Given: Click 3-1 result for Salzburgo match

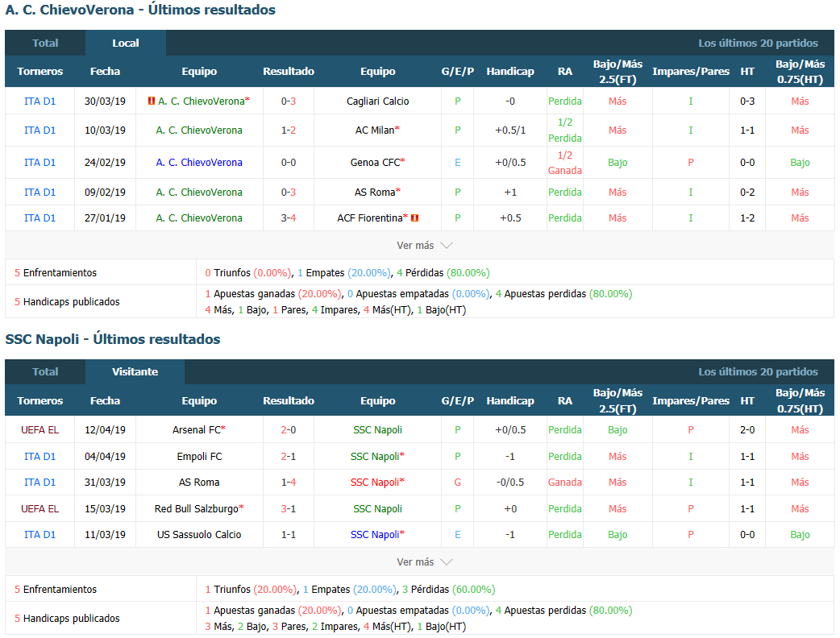Looking at the screenshot, I should (289, 509).
